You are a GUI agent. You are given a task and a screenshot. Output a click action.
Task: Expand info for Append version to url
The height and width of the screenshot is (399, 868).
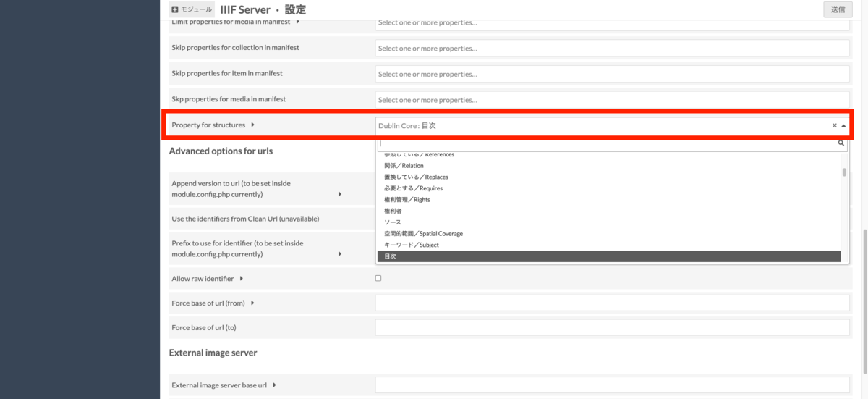(x=340, y=194)
